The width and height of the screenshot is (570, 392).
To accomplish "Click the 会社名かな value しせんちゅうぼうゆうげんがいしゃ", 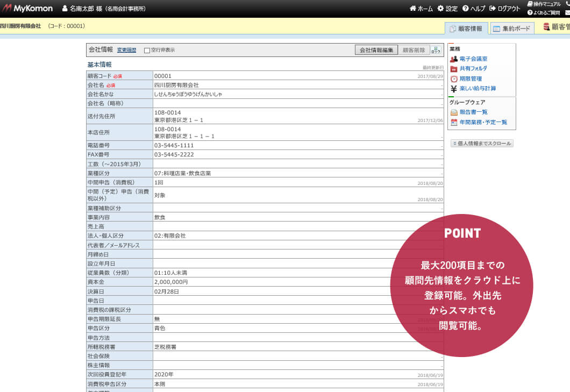I will [188, 94].
